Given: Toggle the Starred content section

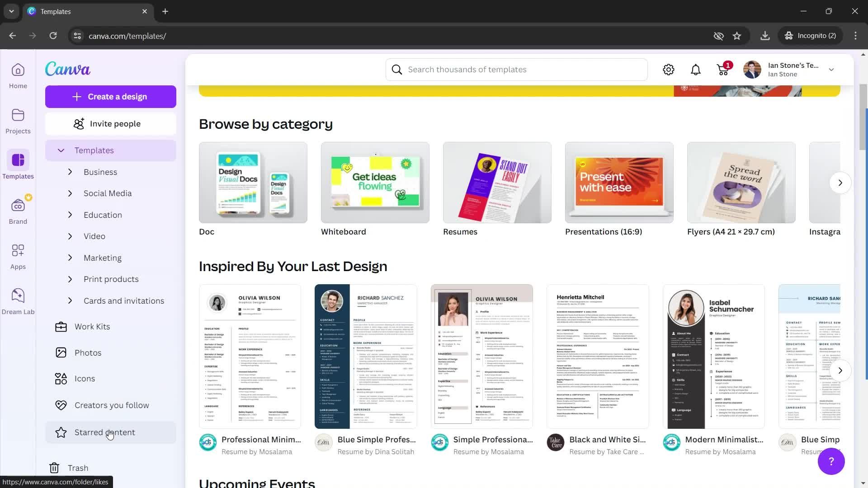Looking at the screenshot, I should point(104,432).
